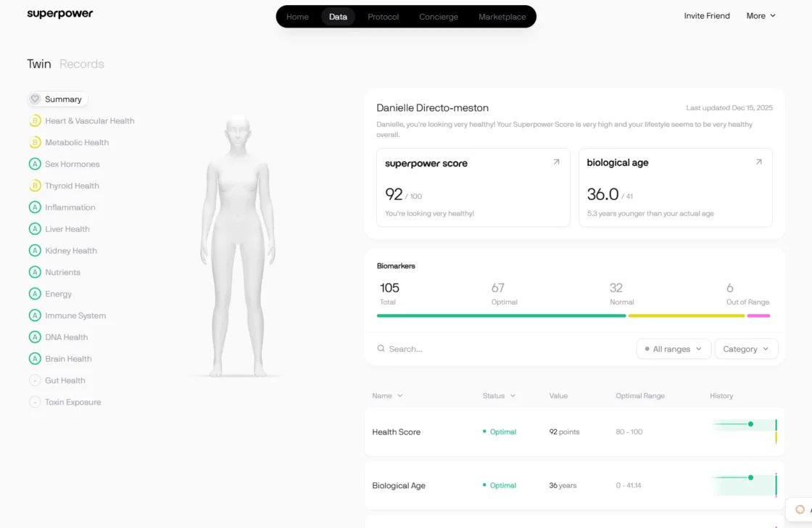The width and height of the screenshot is (812, 528).
Task: Click the chat widget icon at the right edge
Action: [x=800, y=509]
